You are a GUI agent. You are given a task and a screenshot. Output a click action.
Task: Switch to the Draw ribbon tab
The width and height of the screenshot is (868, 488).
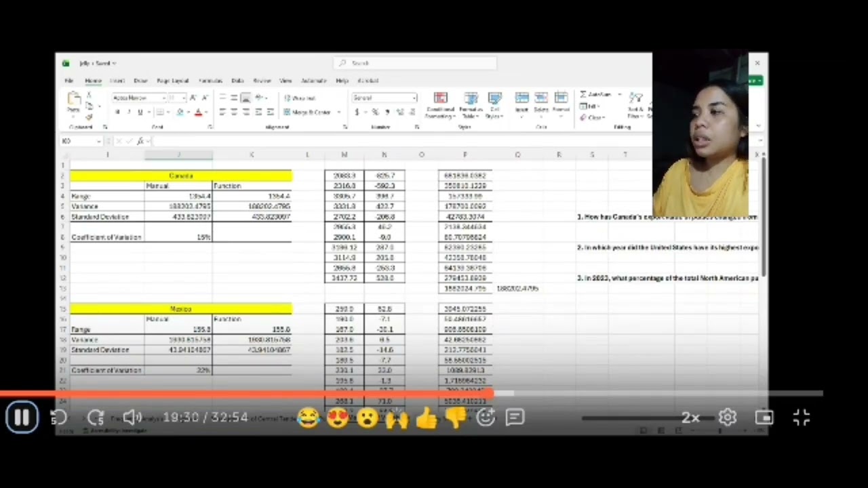coord(140,81)
